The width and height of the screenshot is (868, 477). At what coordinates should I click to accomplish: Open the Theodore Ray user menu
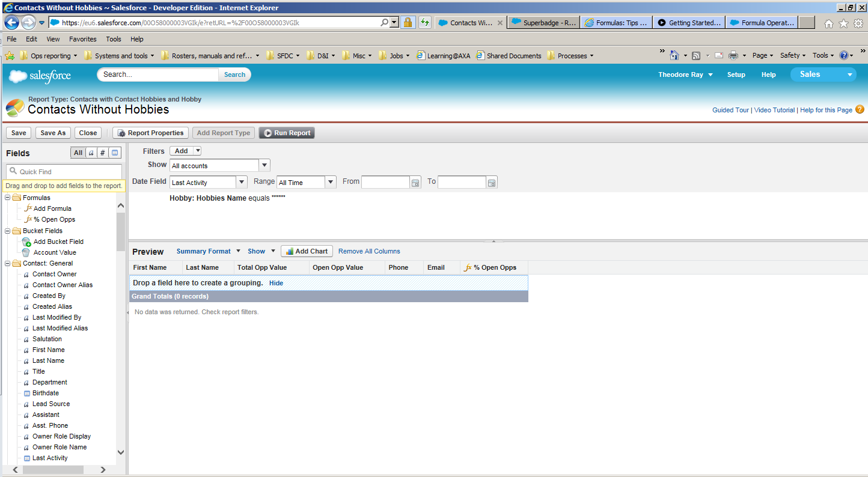[685, 74]
